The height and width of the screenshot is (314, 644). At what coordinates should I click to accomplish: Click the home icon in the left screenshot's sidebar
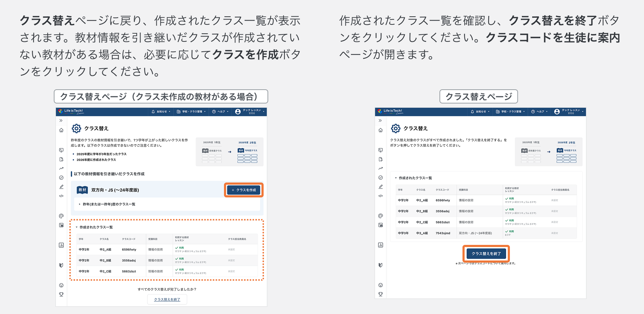[x=61, y=130]
